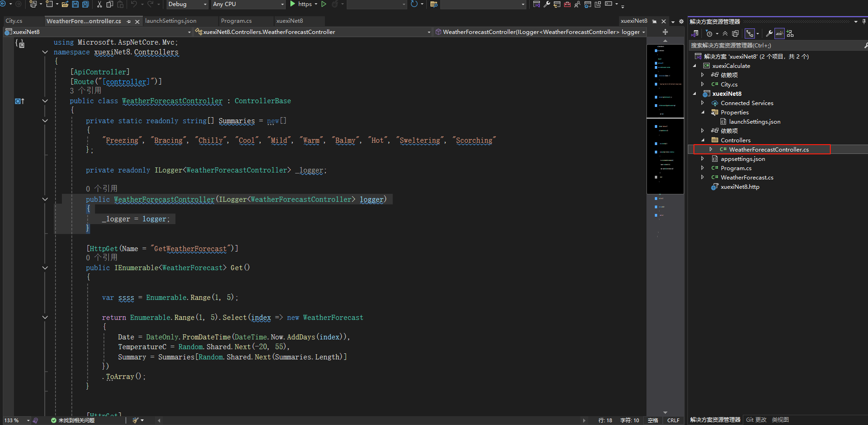The image size is (868, 425).
Task: Toggle Preview Selected Items in Solution Explorer
Action: click(x=779, y=33)
